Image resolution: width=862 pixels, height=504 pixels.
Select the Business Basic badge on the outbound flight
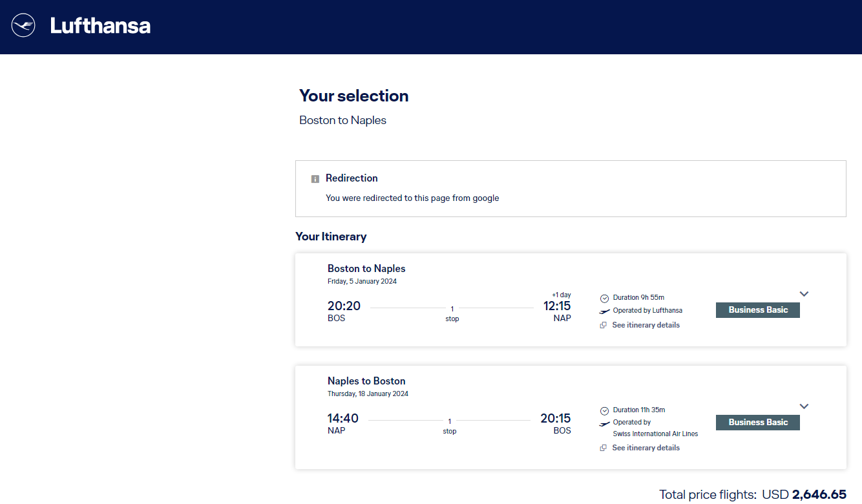[757, 310]
